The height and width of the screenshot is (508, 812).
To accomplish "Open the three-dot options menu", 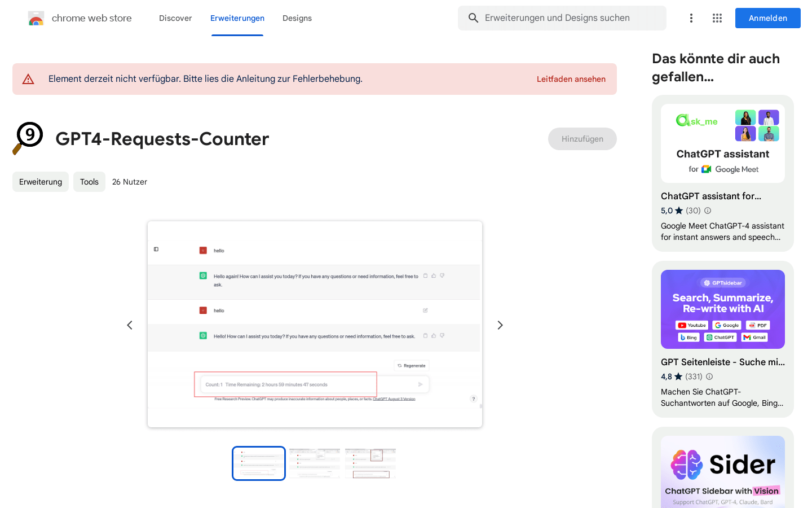I will coord(691,18).
